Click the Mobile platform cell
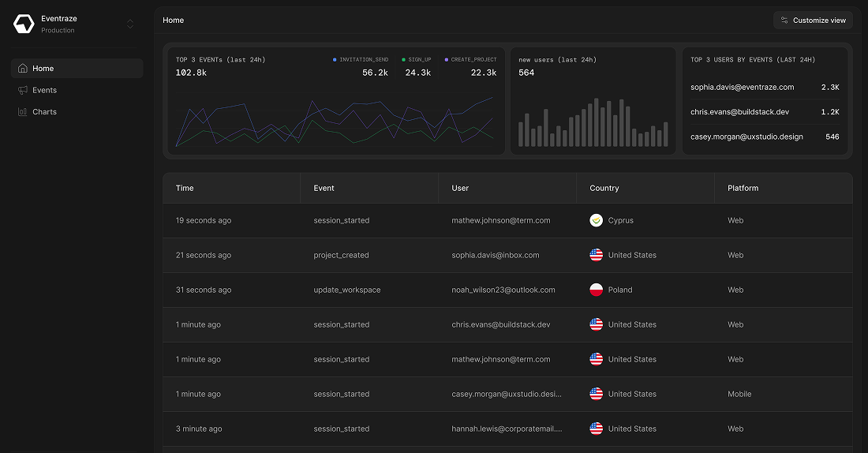 click(x=739, y=394)
